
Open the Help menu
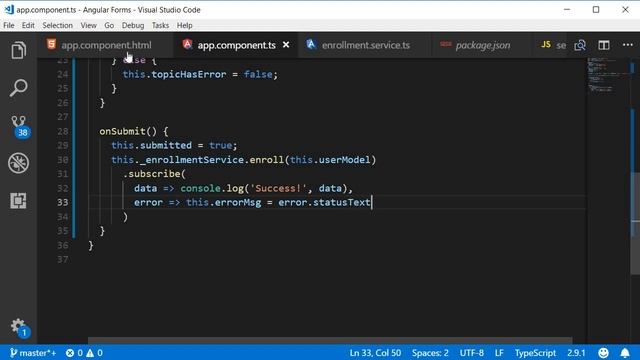184,25
